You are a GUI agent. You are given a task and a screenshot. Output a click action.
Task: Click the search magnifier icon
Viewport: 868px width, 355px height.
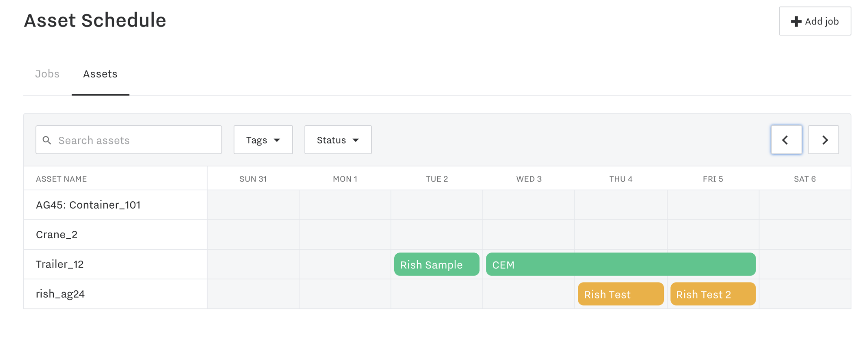click(47, 140)
